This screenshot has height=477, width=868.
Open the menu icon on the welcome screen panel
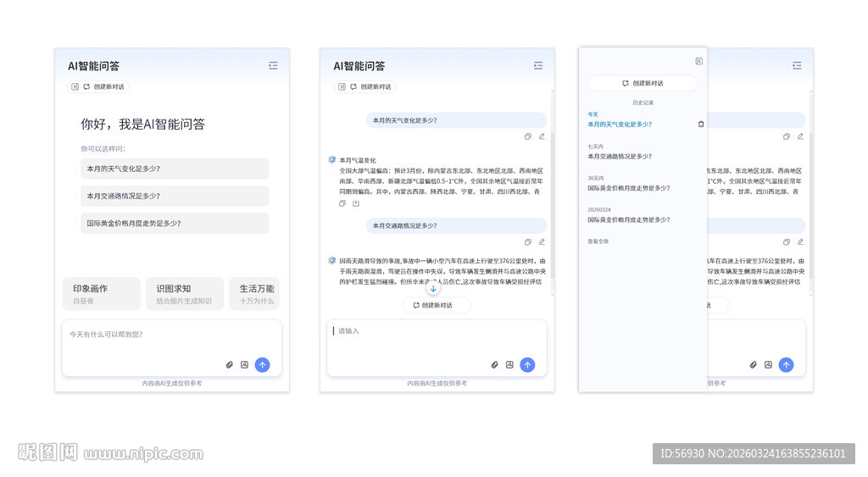coord(273,66)
